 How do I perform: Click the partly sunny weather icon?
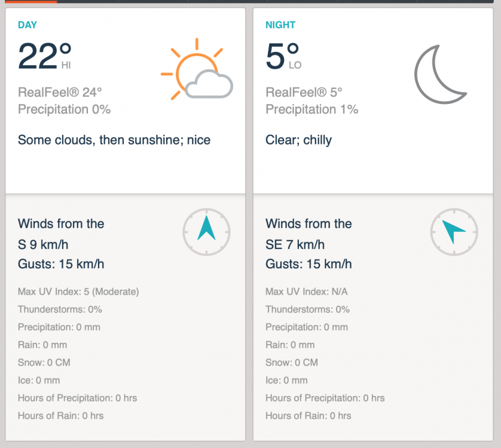pos(196,70)
